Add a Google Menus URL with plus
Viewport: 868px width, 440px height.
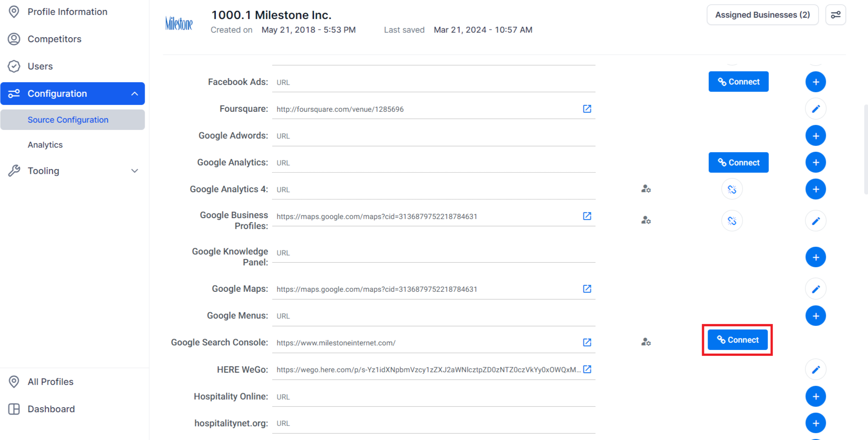tap(816, 316)
